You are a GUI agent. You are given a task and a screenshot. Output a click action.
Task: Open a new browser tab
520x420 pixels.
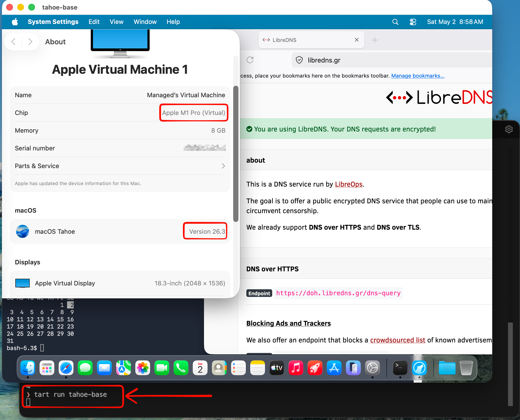point(375,40)
